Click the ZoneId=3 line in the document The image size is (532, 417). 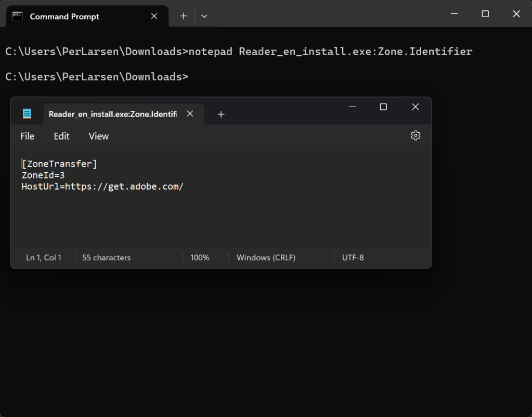click(43, 175)
